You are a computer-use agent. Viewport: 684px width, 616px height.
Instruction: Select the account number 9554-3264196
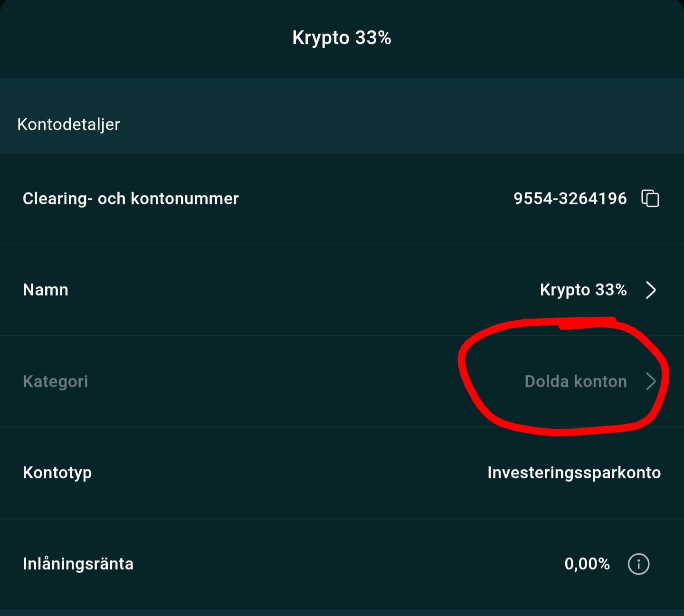[x=570, y=199]
